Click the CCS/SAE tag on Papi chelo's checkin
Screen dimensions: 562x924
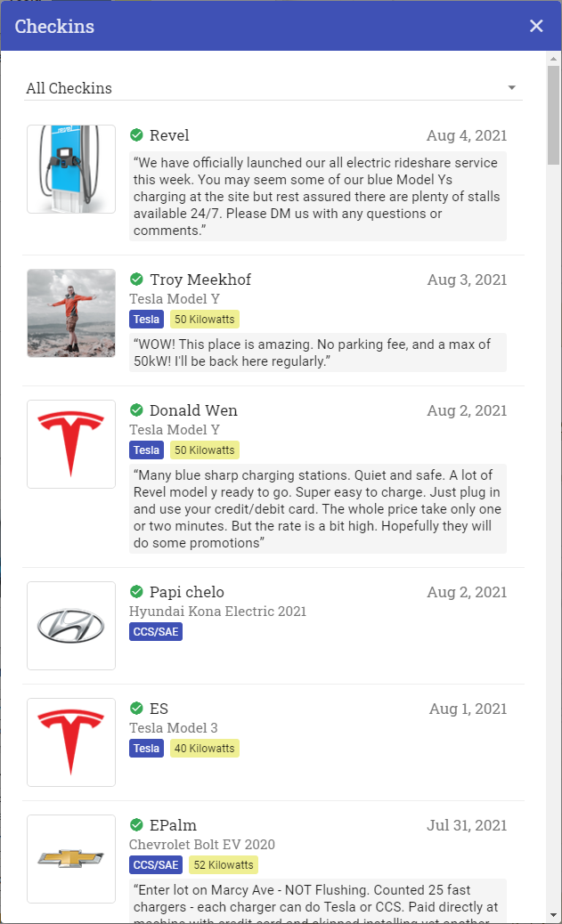pyautogui.click(x=156, y=632)
